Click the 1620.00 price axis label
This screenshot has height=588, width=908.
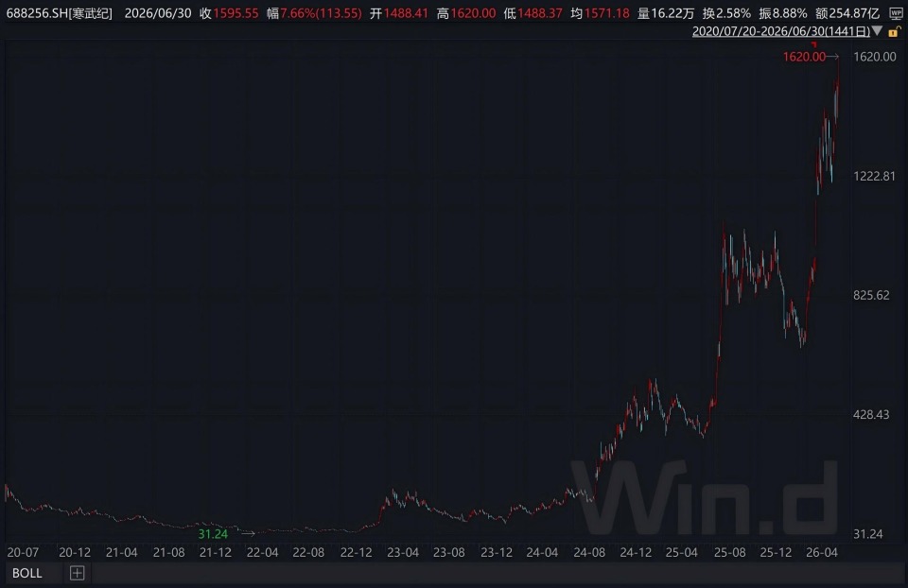(874, 57)
